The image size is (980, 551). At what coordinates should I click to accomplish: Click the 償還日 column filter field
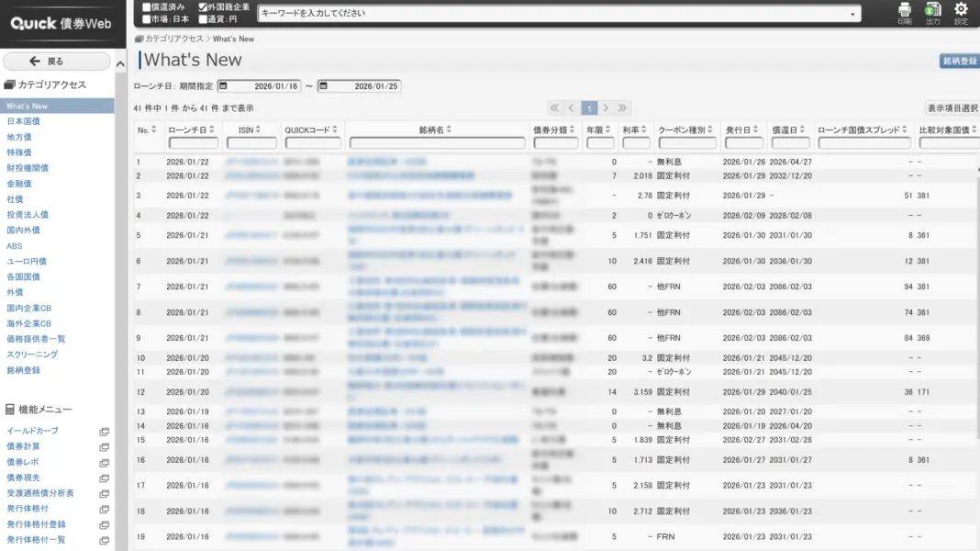click(x=790, y=143)
